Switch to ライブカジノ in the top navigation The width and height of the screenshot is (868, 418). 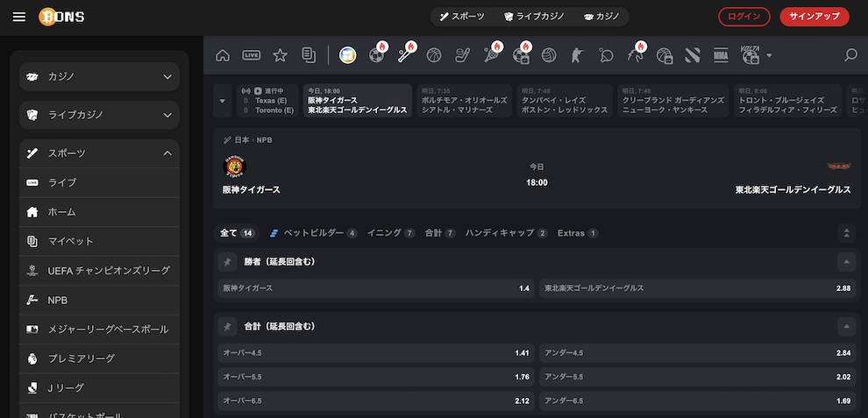coord(534,17)
